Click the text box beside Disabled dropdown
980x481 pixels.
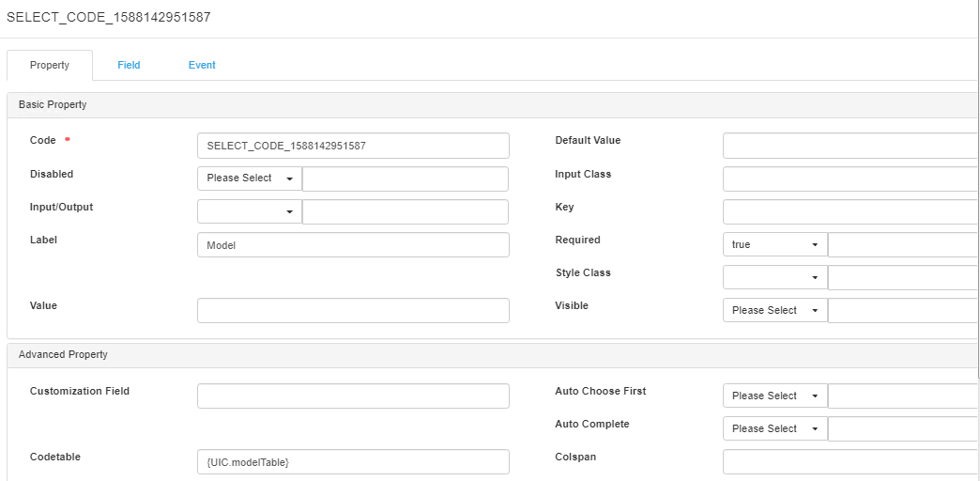point(405,178)
